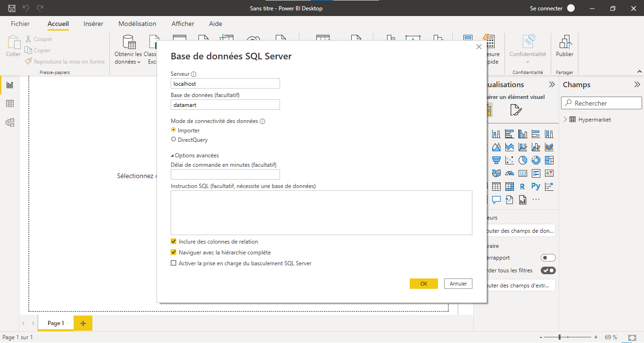Uncheck Naviguer avec la hiérarchie complète
The height and width of the screenshot is (343, 644).
pyautogui.click(x=173, y=252)
